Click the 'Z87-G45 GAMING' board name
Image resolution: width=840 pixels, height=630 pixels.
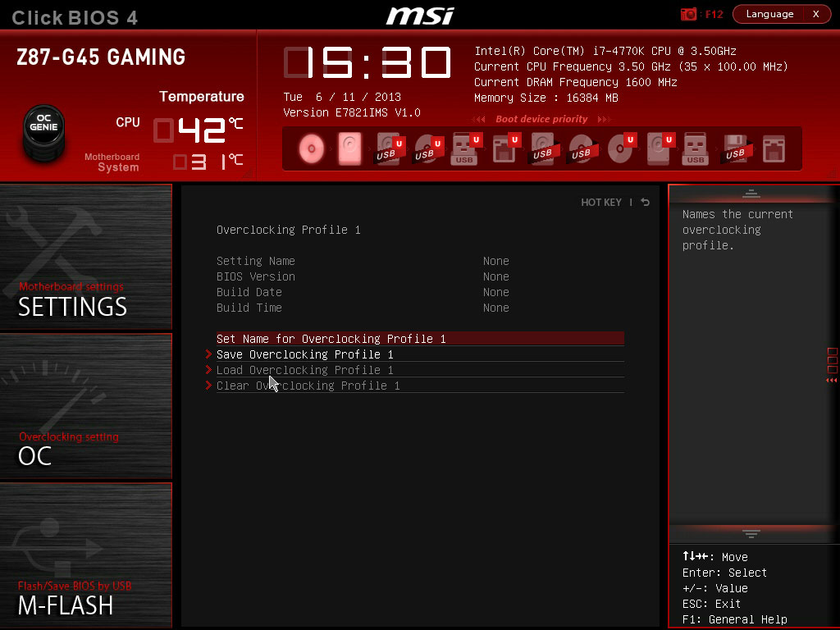pyautogui.click(x=101, y=57)
